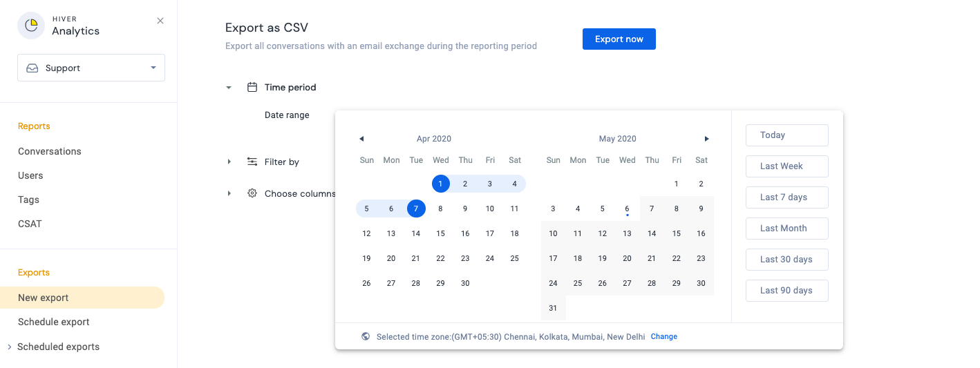Select New export in the sidebar
The height and width of the screenshot is (368, 980).
tap(82, 298)
